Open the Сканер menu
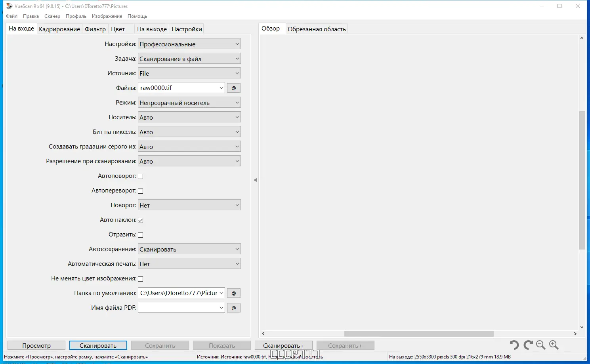The width and height of the screenshot is (590, 364). click(x=52, y=16)
